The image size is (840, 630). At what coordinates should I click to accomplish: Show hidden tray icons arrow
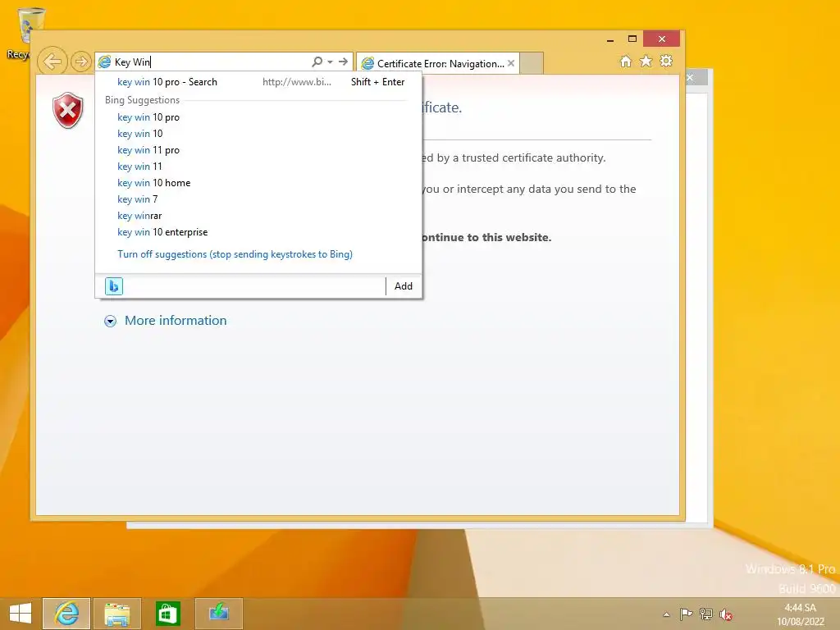click(x=666, y=614)
